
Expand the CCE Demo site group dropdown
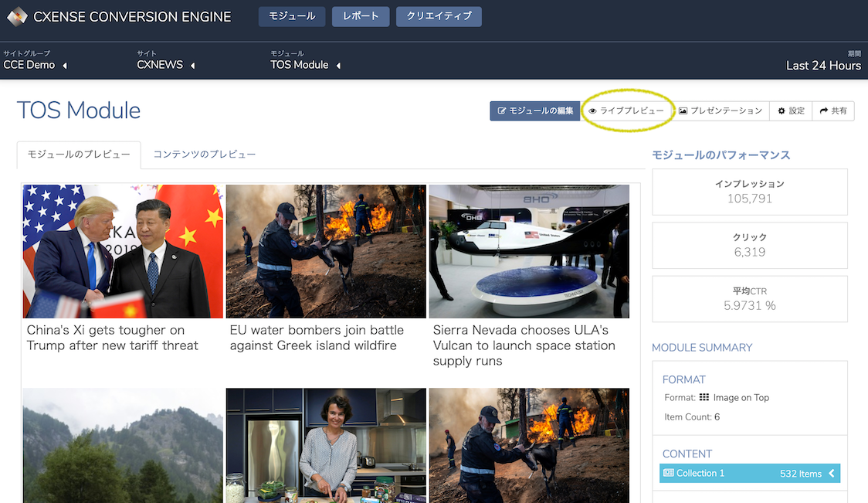click(65, 66)
